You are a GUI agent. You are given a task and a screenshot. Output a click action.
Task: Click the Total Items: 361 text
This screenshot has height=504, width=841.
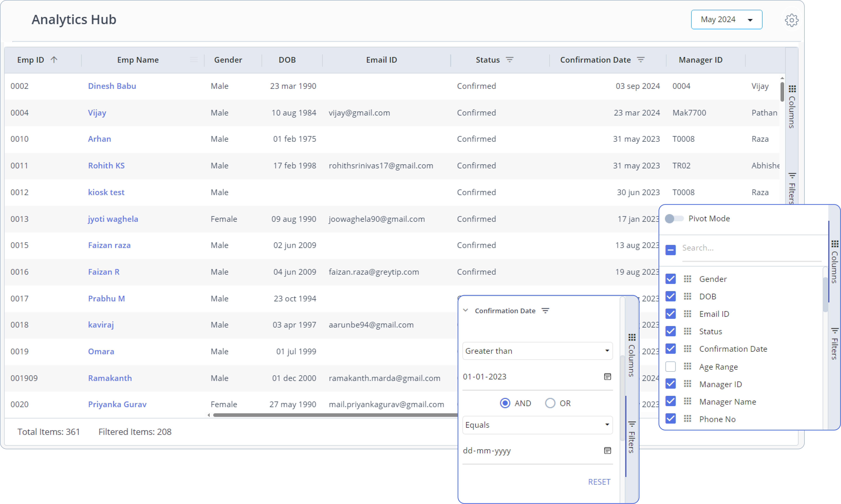49,432
